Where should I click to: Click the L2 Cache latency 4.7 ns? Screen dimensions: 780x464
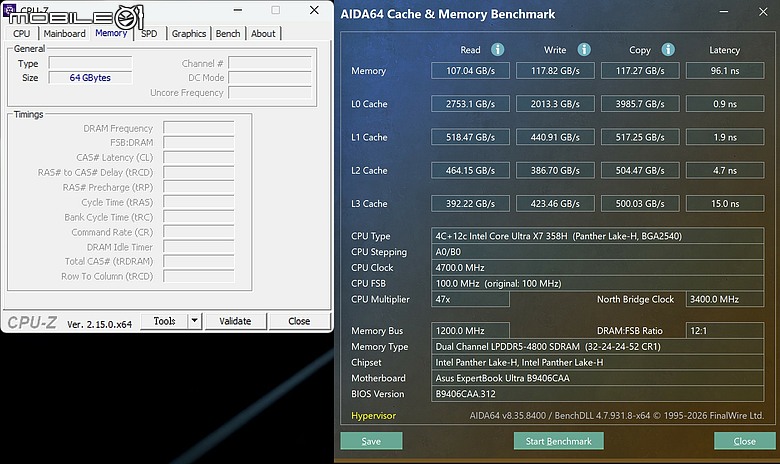click(725, 171)
